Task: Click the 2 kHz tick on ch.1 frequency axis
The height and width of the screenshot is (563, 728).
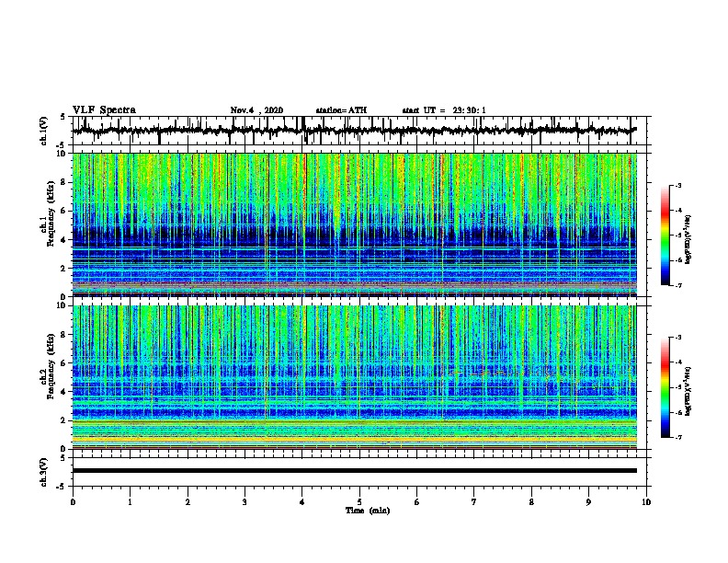Action: point(63,268)
